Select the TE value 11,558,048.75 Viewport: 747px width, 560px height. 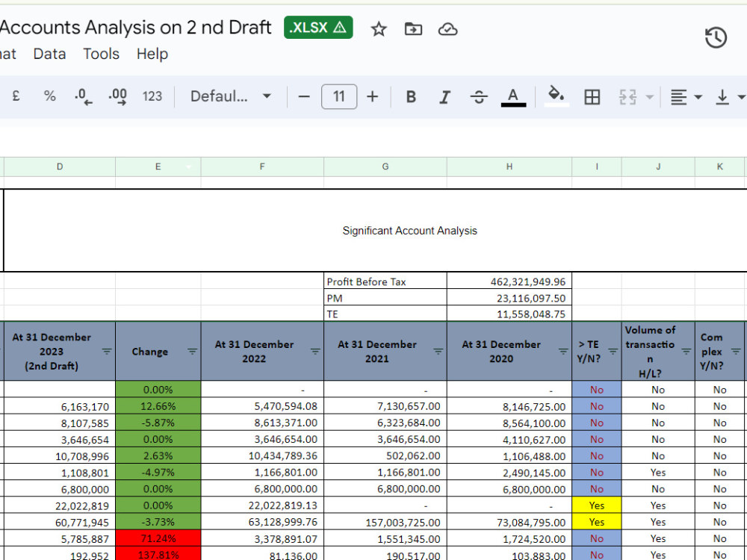click(509, 314)
